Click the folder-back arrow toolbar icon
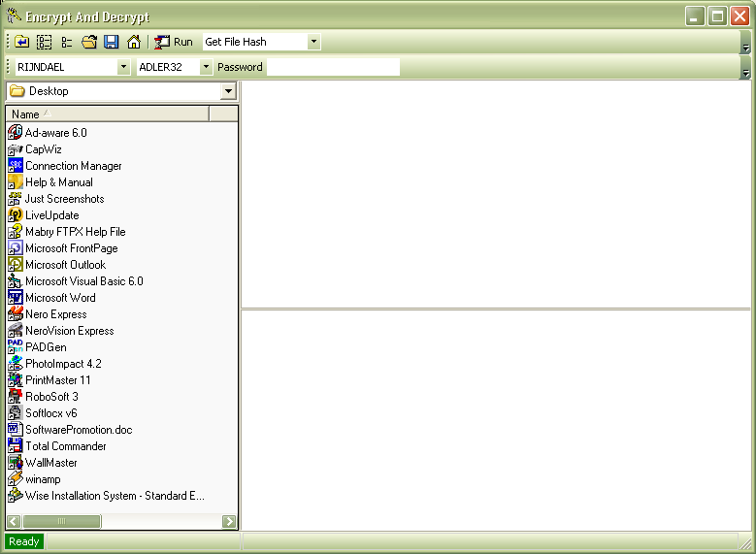 [x=21, y=42]
